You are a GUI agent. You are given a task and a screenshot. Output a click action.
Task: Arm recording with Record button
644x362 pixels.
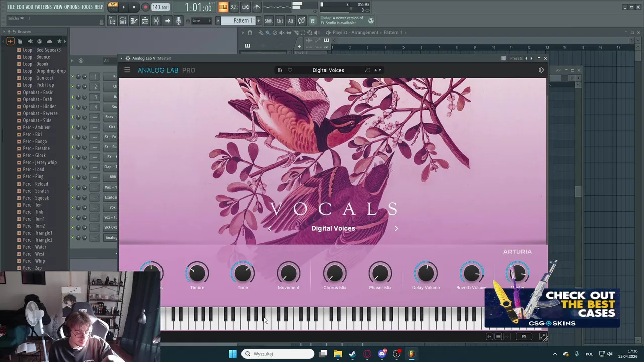point(145,7)
